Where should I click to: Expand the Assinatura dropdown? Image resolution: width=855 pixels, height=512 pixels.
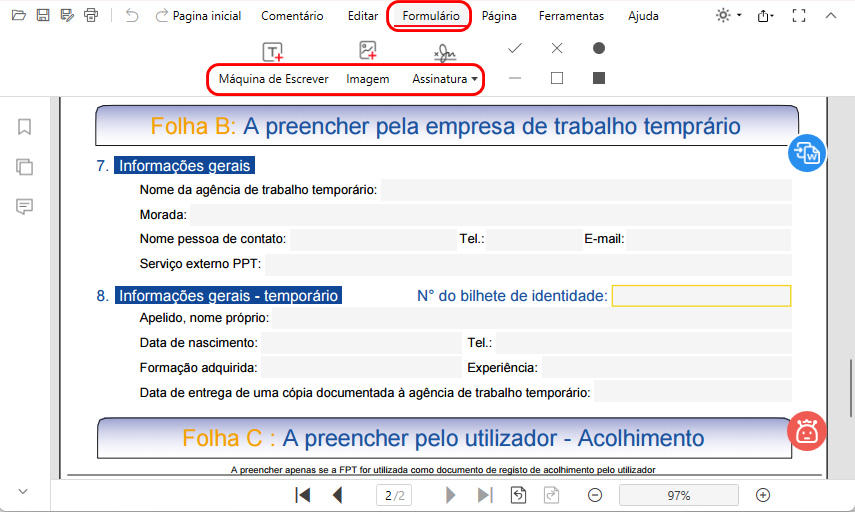coord(474,79)
